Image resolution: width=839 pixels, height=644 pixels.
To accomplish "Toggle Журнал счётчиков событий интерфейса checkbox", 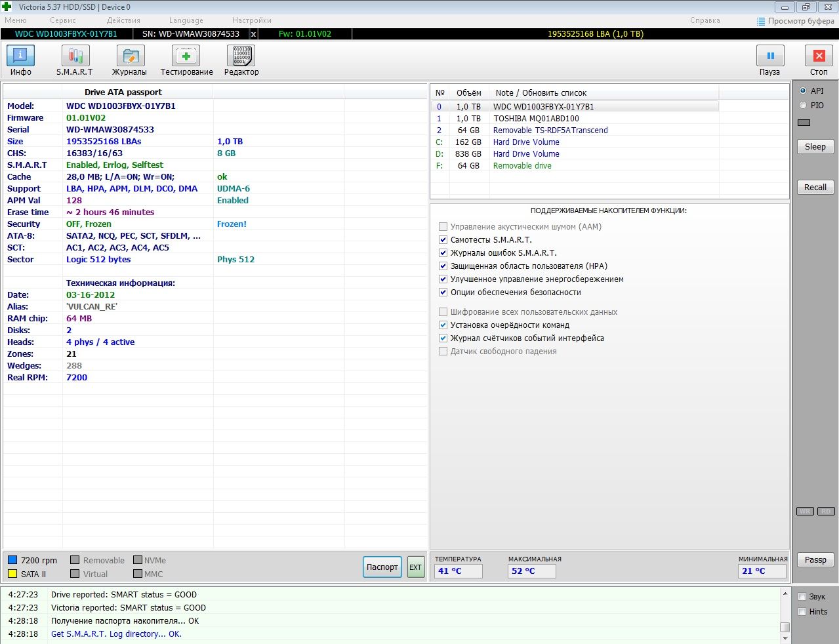I will [x=443, y=338].
